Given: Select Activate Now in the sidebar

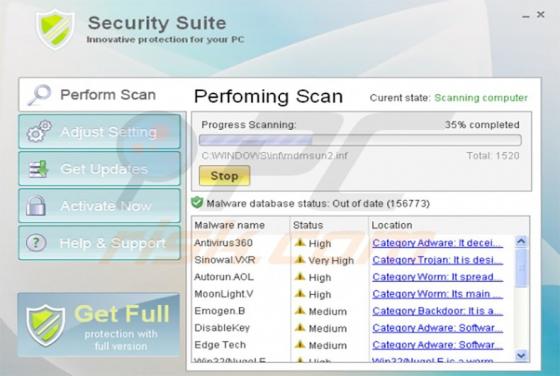Looking at the screenshot, I should [100, 206].
